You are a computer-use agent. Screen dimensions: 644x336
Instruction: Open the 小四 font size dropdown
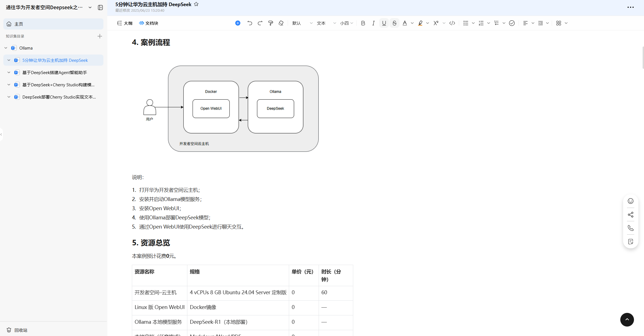pyautogui.click(x=347, y=23)
